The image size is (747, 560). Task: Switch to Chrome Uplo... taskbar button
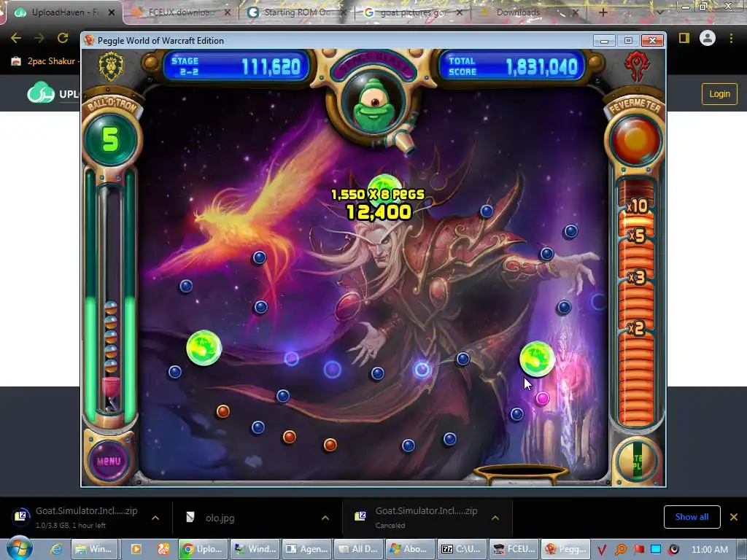[x=202, y=549]
